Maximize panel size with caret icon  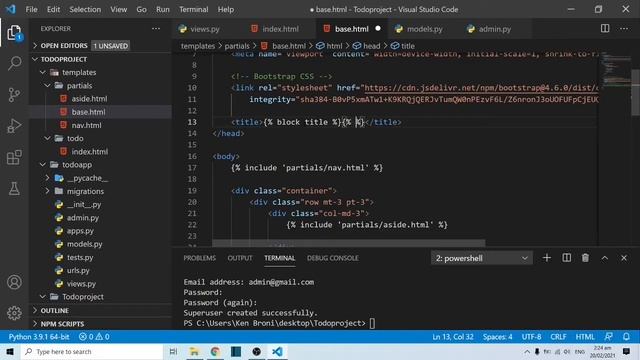[x=604, y=258]
